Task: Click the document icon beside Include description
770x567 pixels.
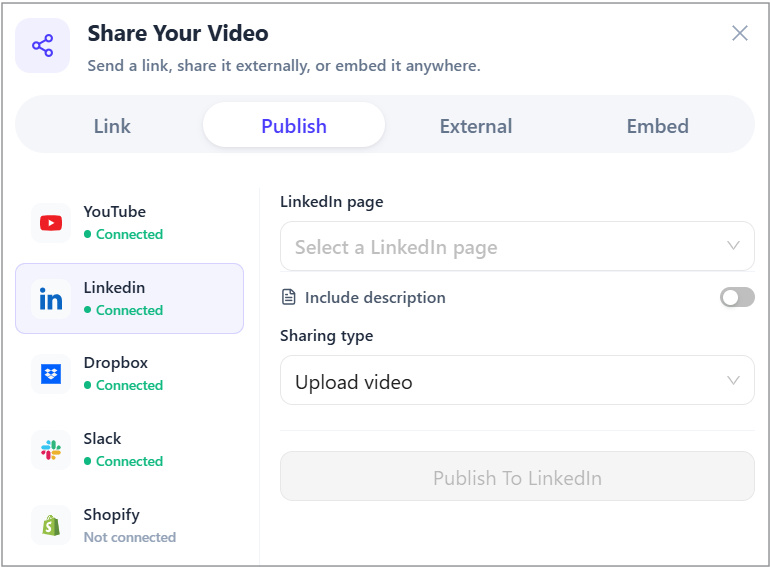Action: point(289,297)
